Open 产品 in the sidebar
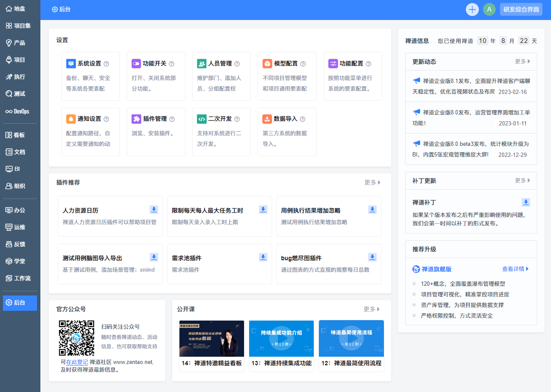This screenshot has width=551, height=392. [x=20, y=43]
